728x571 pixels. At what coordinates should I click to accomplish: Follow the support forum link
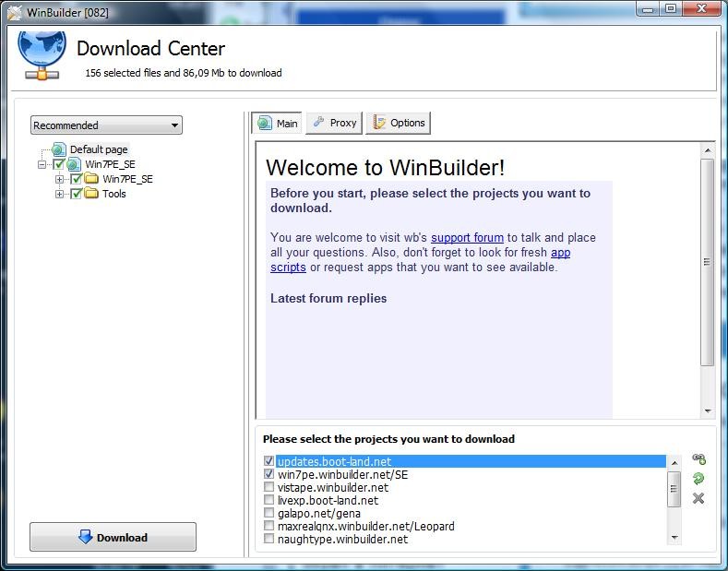point(467,237)
